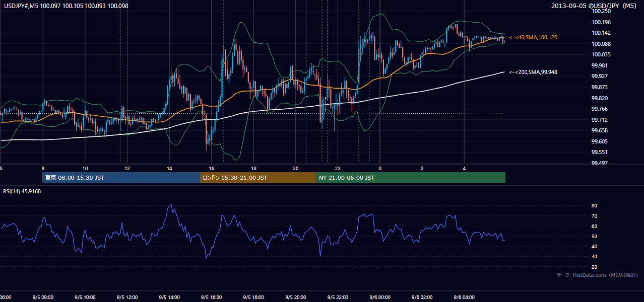Click the RSI 20 level label
This screenshot has width=644, height=302.
[x=595, y=267]
